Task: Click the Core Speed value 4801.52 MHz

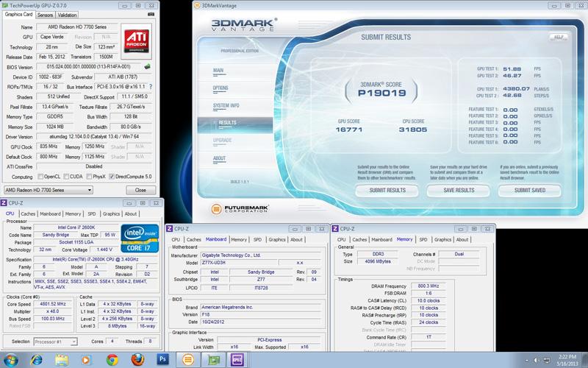Action: (x=53, y=304)
